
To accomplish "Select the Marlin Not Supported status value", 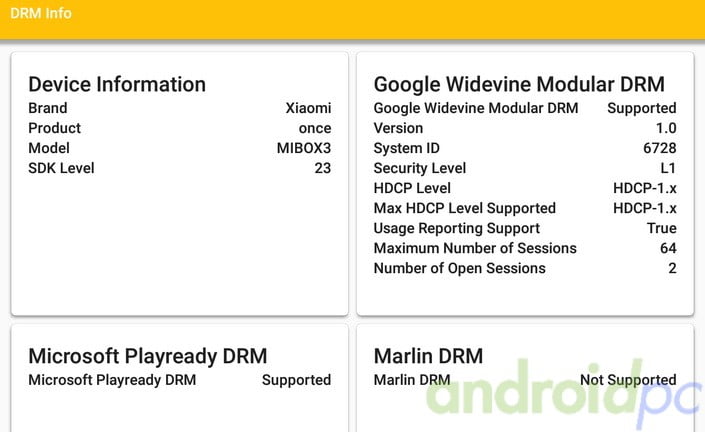I will 628,380.
